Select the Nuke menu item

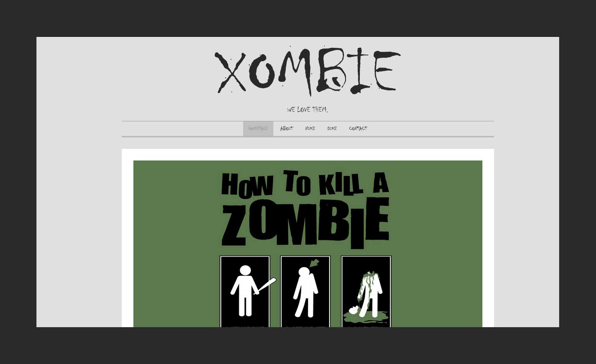coord(310,129)
